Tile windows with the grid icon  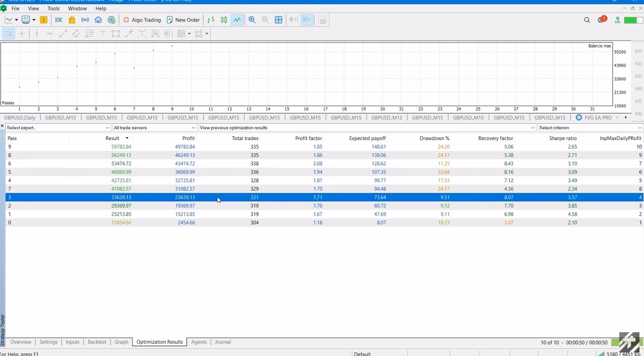[279, 20]
